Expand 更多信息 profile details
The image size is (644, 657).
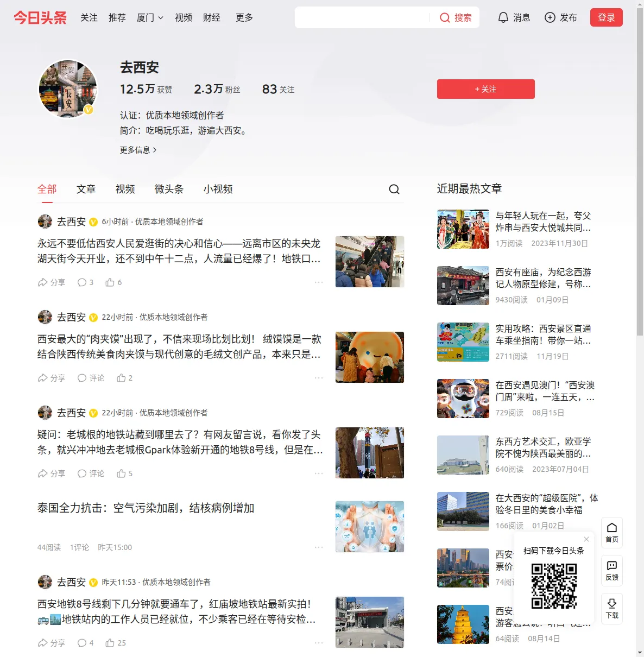point(138,150)
